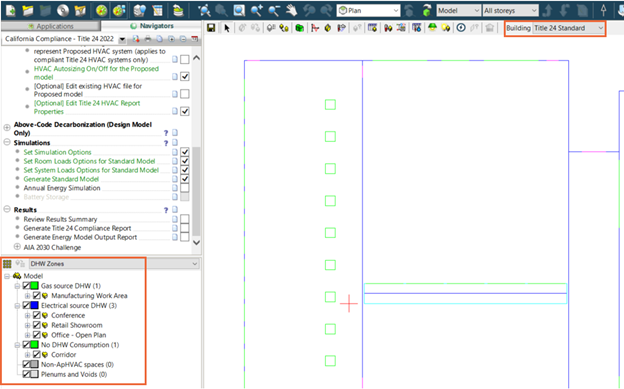Check the Review Results Summary checkbox

point(185,219)
